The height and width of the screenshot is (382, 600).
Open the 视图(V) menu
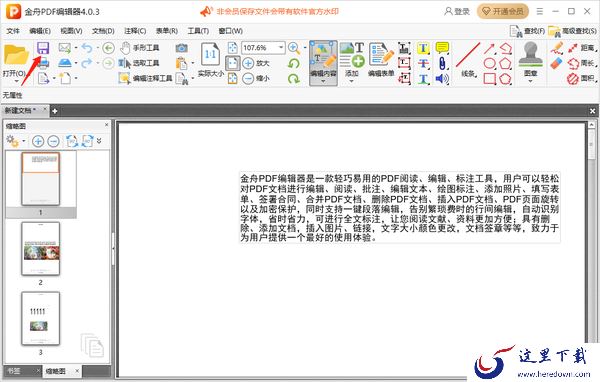71,31
